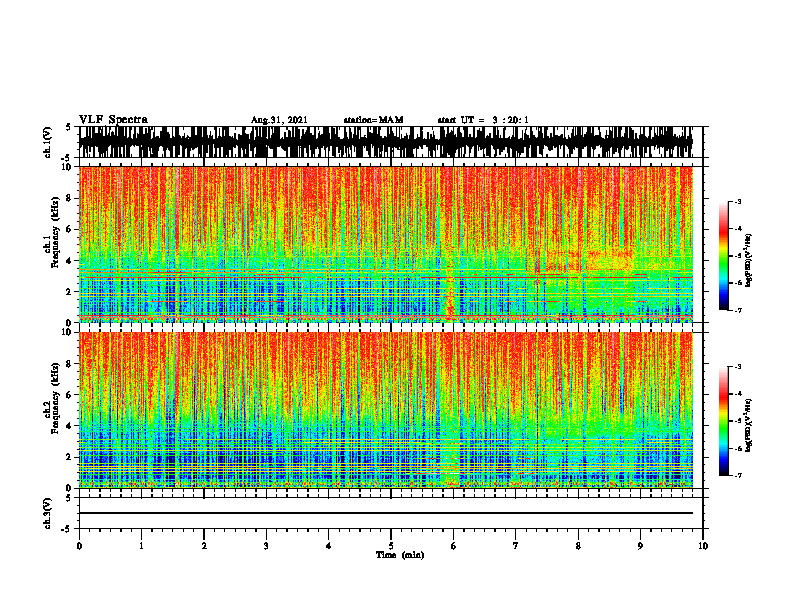Click the "-7" label on the ch.2 color scale
792x612 pixels.
tap(738, 475)
